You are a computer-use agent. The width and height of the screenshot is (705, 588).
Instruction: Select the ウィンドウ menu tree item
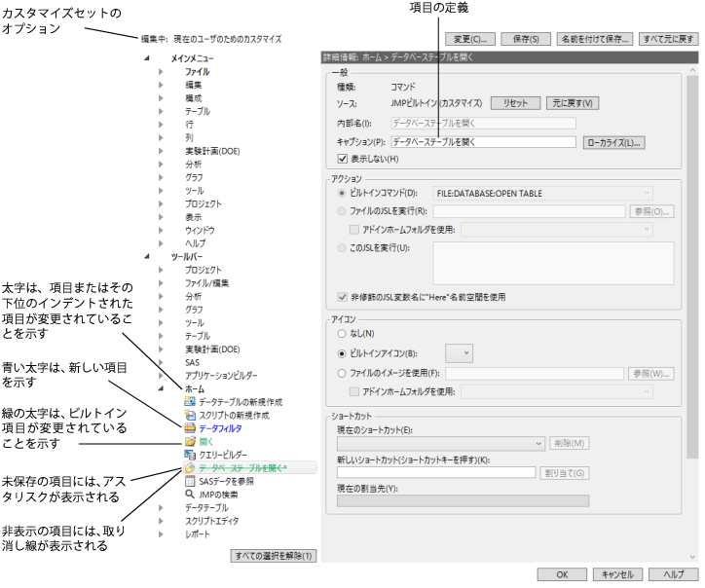(x=200, y=230)
